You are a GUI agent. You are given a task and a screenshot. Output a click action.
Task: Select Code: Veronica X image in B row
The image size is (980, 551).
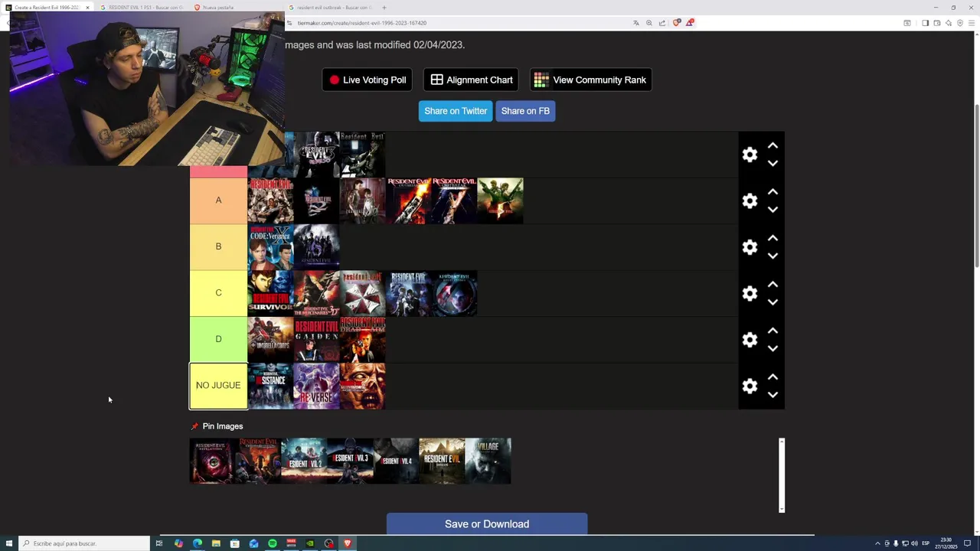[x=270, y=247]
